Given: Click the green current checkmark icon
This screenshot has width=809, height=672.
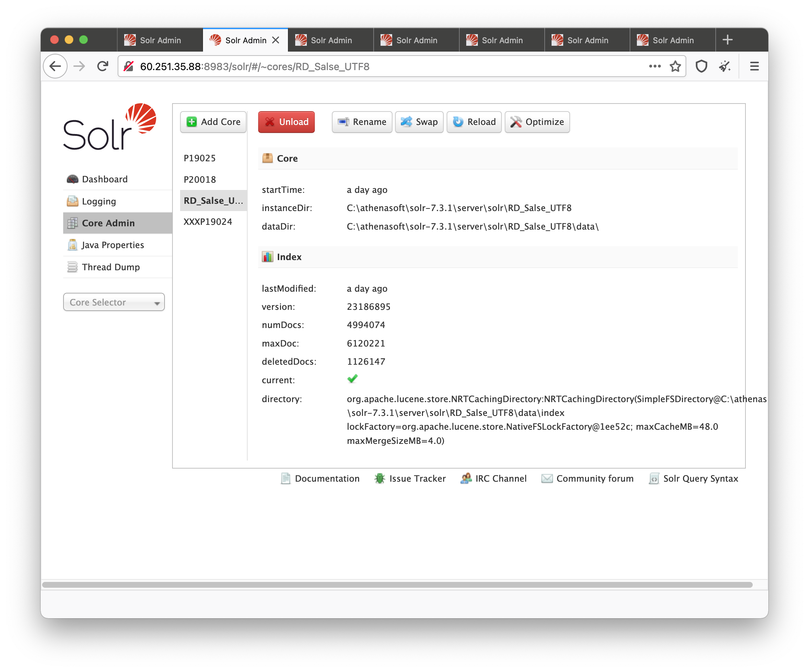Looking at the screenshot, I should pos(353,379).
